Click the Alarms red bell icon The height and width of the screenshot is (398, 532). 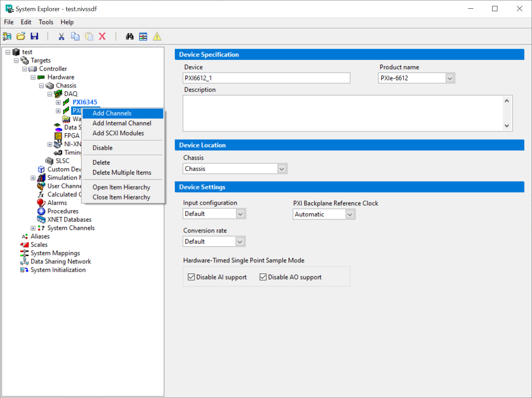tap(41, 203)
